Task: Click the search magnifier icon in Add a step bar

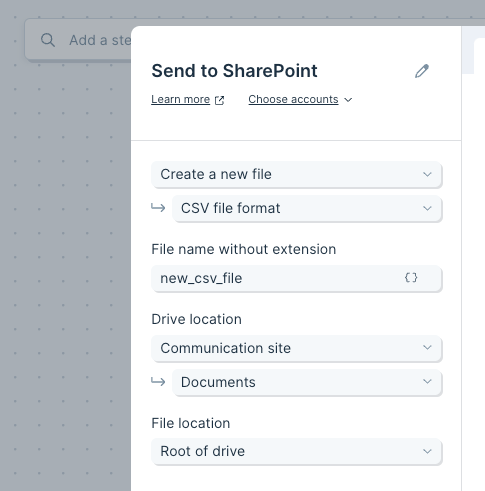Action: (x=48, y=40)
